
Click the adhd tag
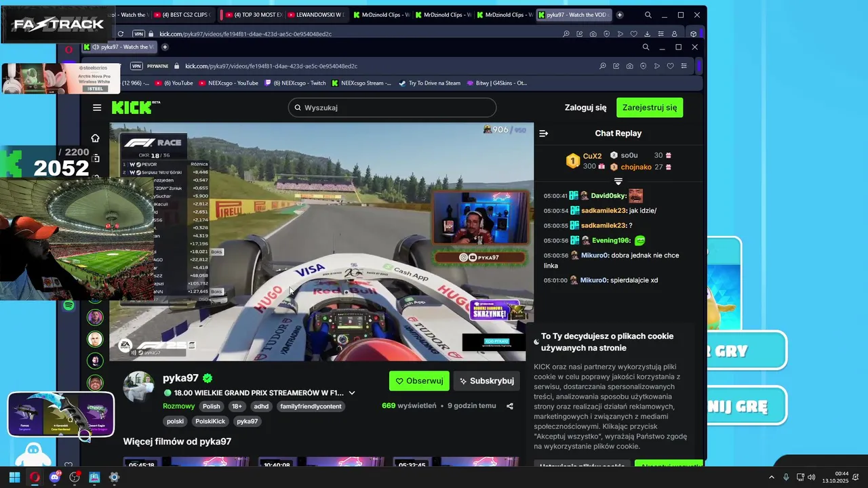pos(261,407)
